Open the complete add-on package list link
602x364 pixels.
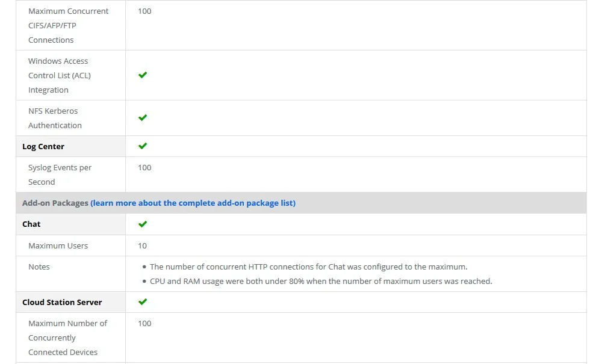coord(193,203)
